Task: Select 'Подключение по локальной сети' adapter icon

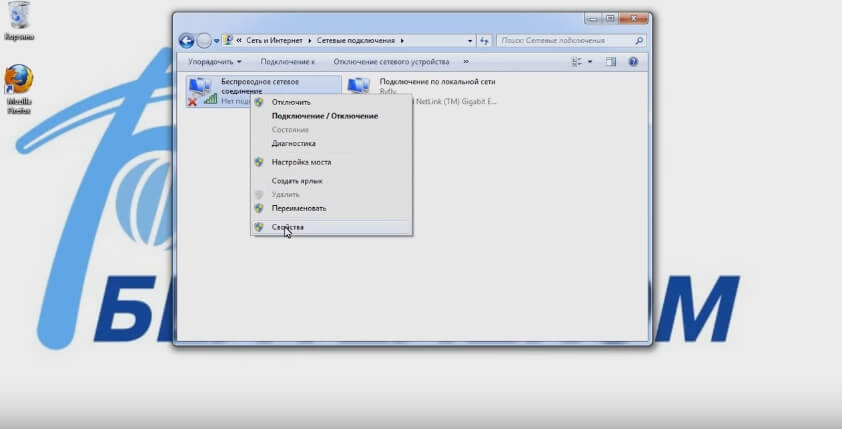Action: pos(359,86)
